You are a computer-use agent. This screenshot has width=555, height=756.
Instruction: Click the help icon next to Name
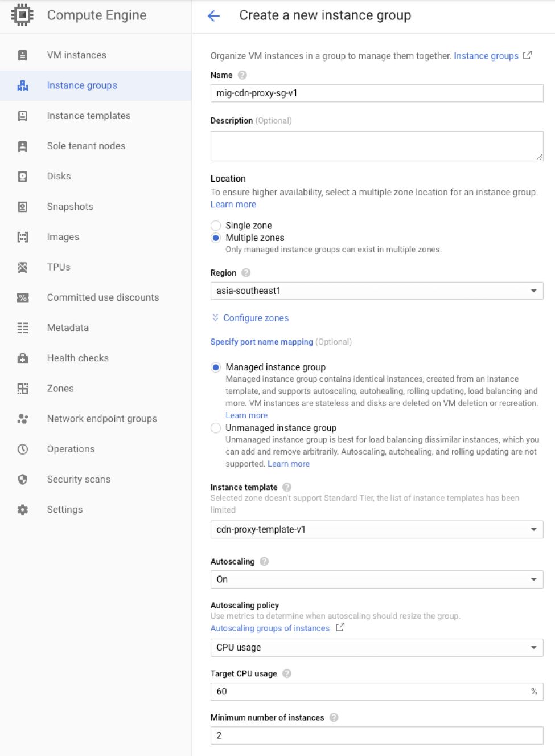coord(242,75)
